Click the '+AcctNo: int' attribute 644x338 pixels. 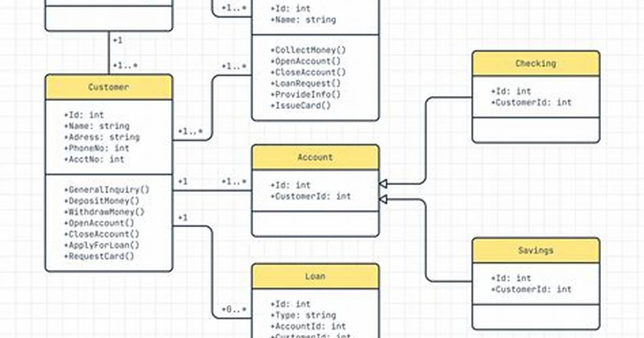[94, 159]
